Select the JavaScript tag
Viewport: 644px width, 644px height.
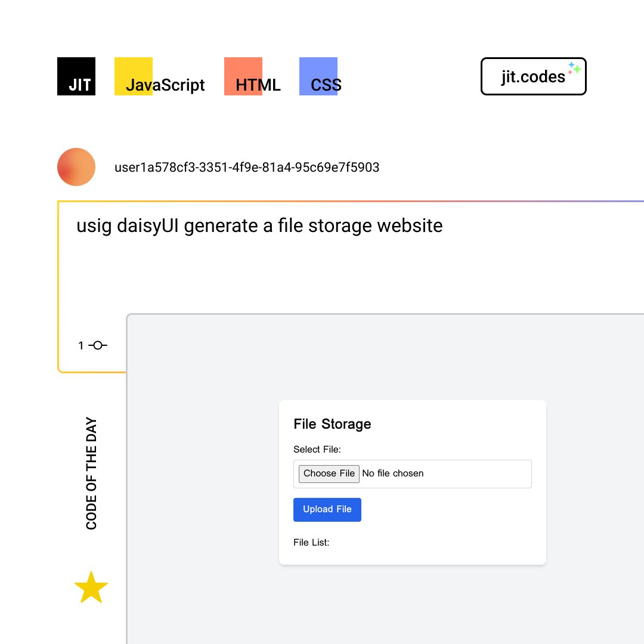[x=159, y=76]
